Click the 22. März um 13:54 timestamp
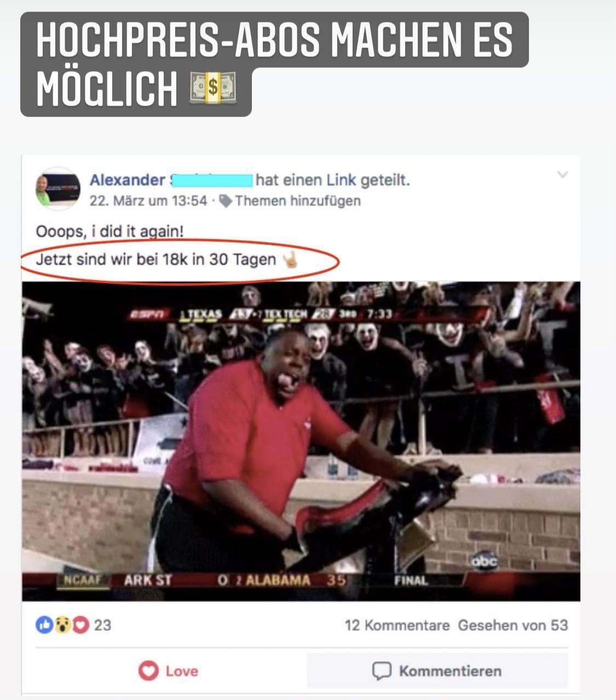The image size is (616, 700). [148, 201]
